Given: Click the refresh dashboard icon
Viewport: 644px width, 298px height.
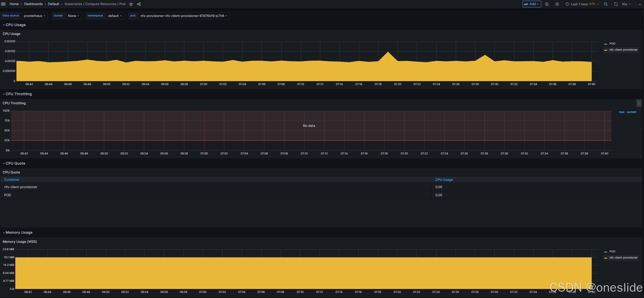Looking at the screenshot, I should tap(616, 4).
